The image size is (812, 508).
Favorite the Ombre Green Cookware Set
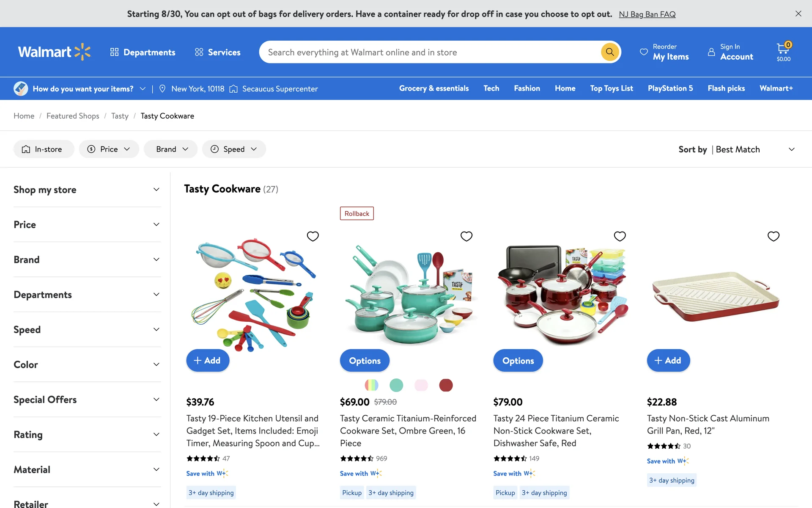(466, 236)
